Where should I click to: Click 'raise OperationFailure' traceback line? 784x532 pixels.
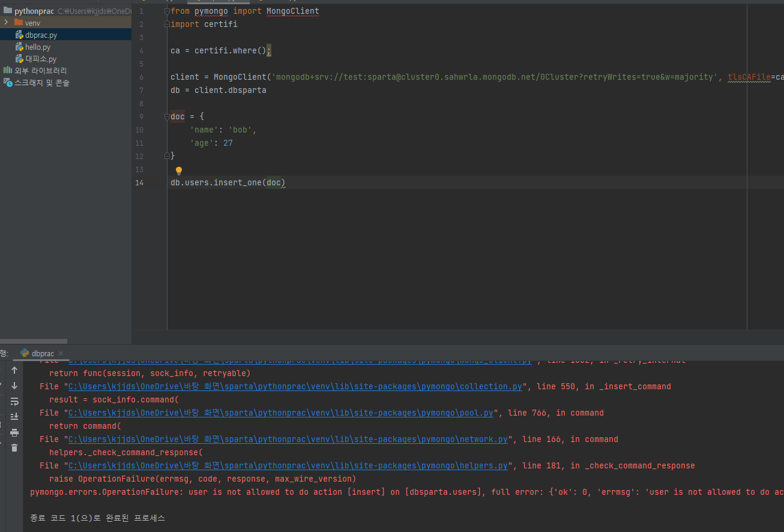[x=202, y=479]
